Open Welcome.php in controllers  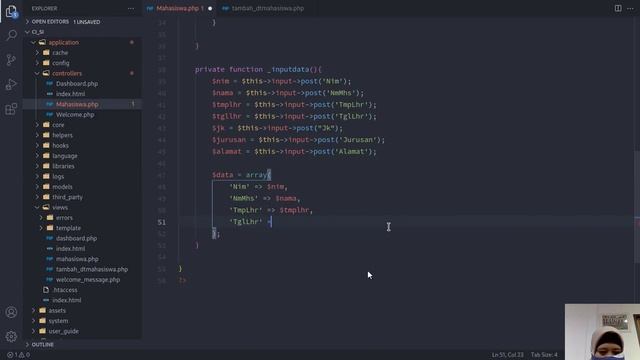coord(75,115)
